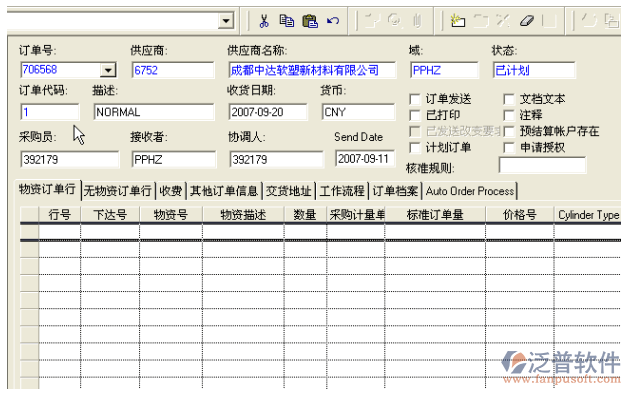This screenshot has width=631, height=395.
Task: Open the Auto Order Process tab
Action: coord(470,191)
